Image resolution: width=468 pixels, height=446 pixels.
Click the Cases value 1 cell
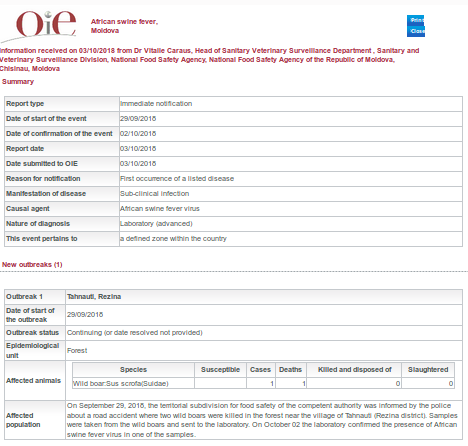pos(261,384)
